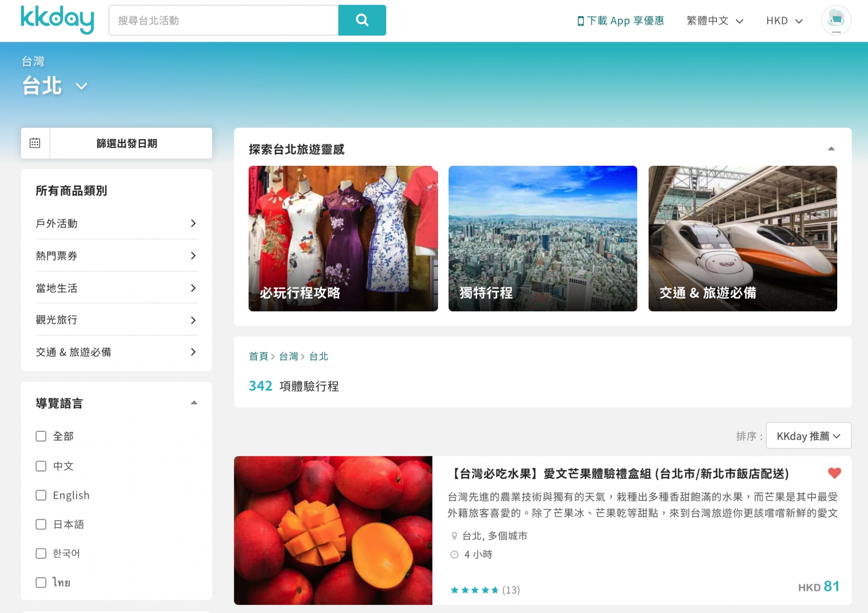Image resolution: width=868 pixels, height=613 pixels.
Task: Open the KKday 推薦 sort dropdown
Action: (x=808, y=436)
